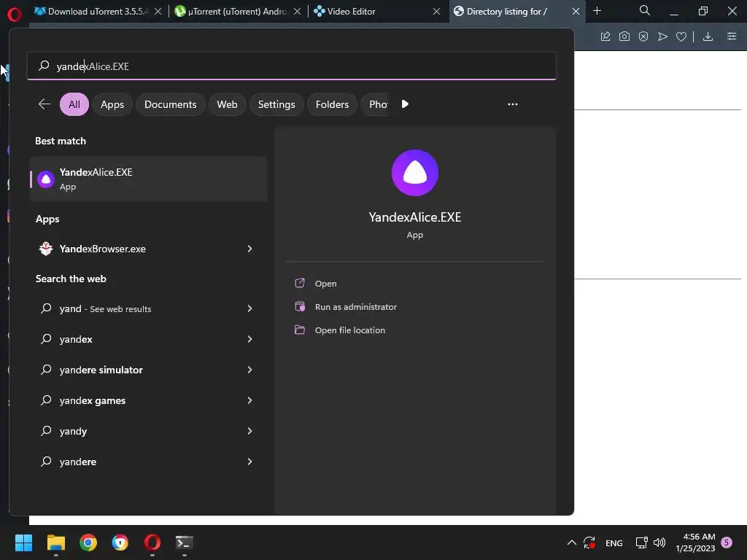
Task: Open the Windows Start menu
Action: pos(23,542)
